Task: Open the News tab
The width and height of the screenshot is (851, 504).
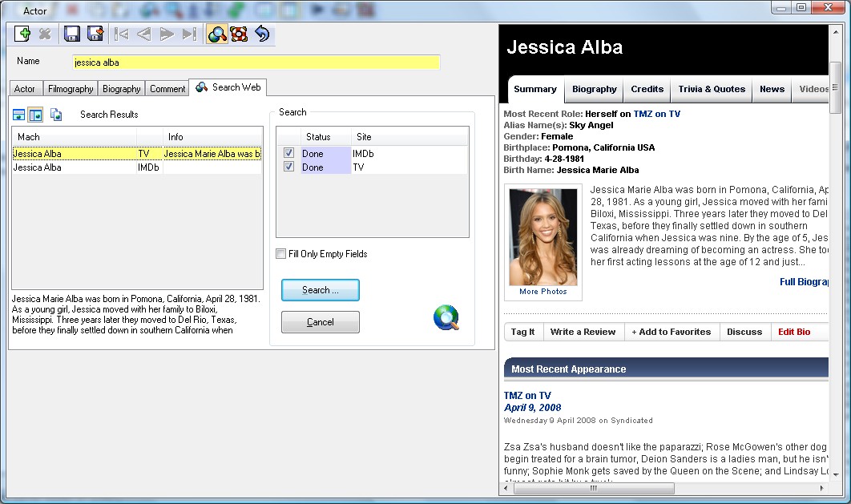Action: coord(772,89)
